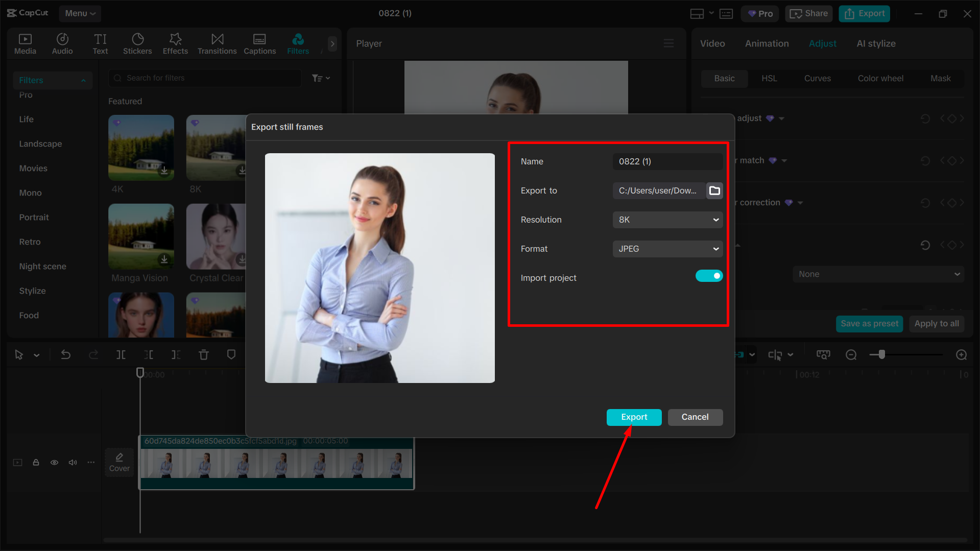Open the Format dropdown set to JPEG
The width and height of the screenshot is (980, 551).
pyautogui.click(x=667, y=249)
